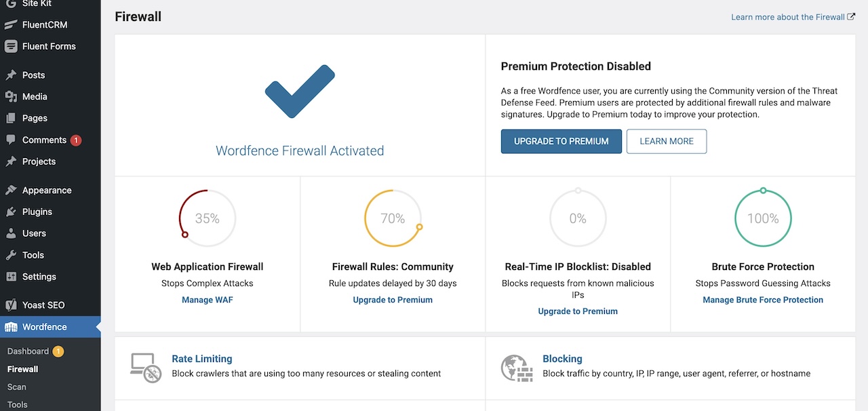
Task: Click the Upgrade to Premium button
Action: [x=561, y=141]
